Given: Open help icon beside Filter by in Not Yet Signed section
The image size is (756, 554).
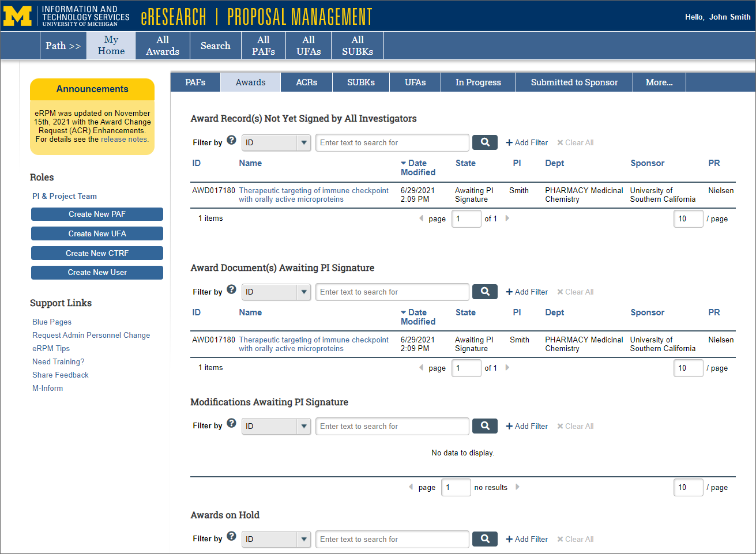Looking at the screenshot, I should point(231,140).
